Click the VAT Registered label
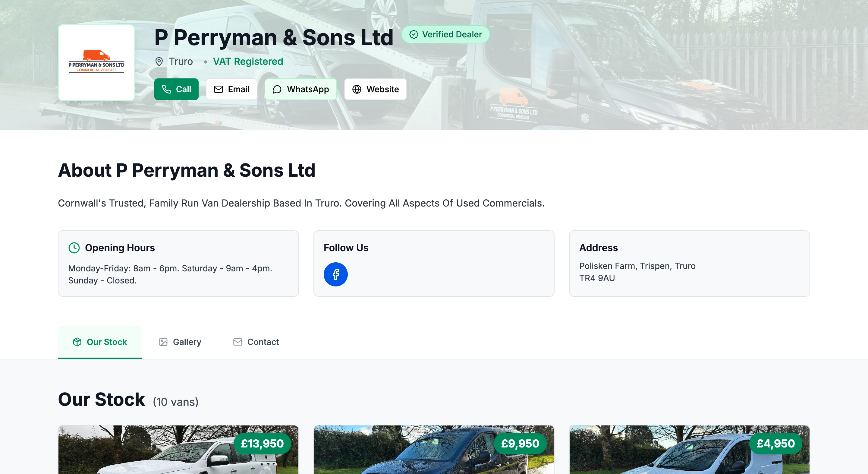Image resolution: width=868 pixels, height=474 pixels. 248,61
